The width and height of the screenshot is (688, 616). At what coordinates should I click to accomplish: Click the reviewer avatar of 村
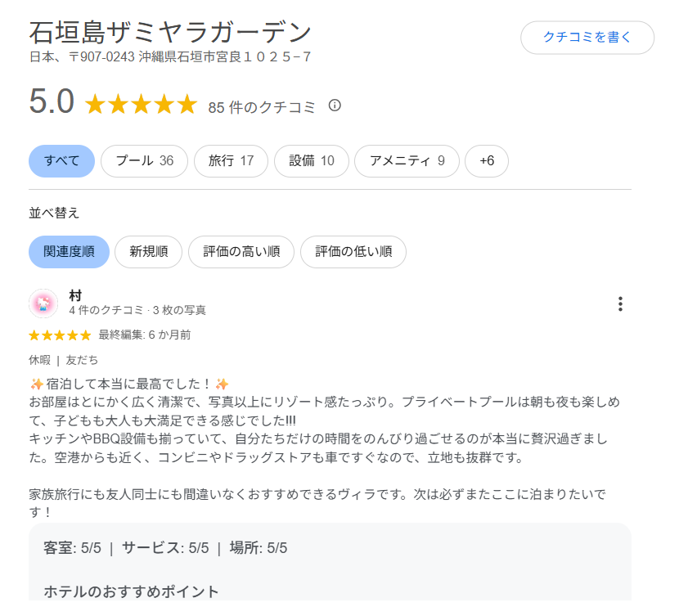42,304
